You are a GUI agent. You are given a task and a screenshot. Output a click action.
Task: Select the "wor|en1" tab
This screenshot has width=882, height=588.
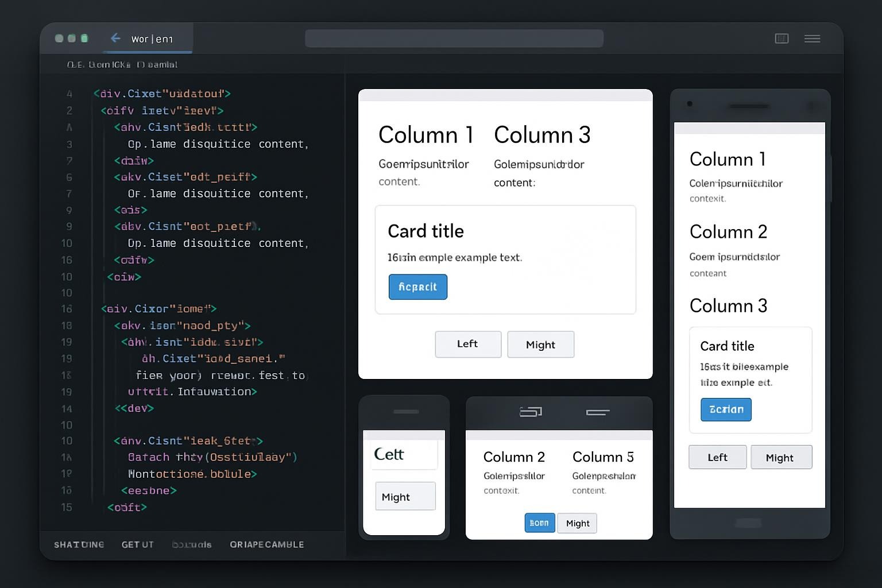click(x=152, y=39)
